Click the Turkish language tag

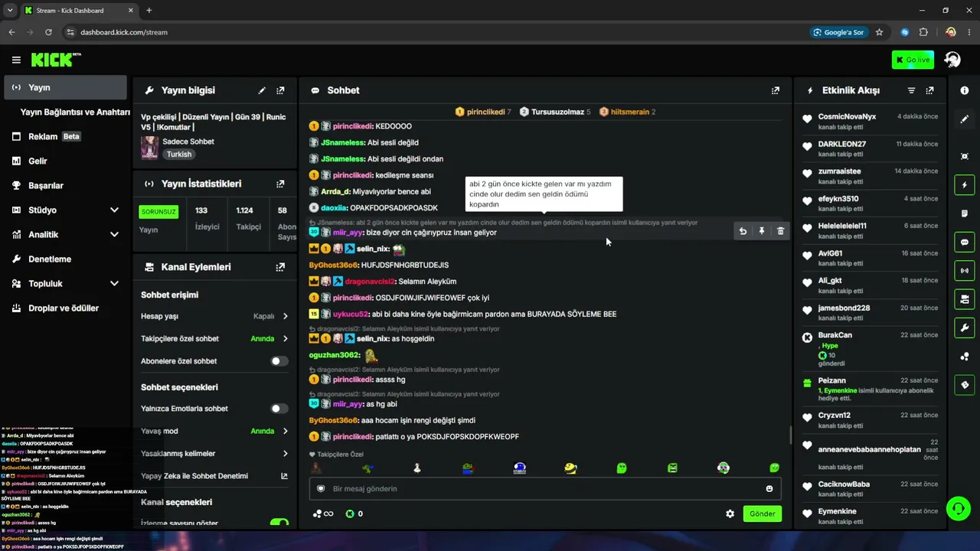coord(179,154)
